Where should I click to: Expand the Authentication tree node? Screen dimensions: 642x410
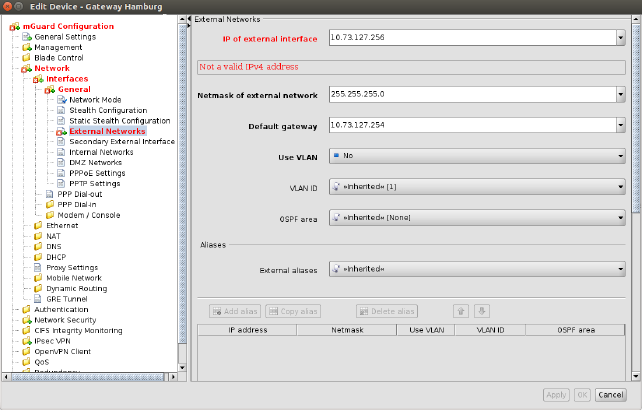click(14, 309)
